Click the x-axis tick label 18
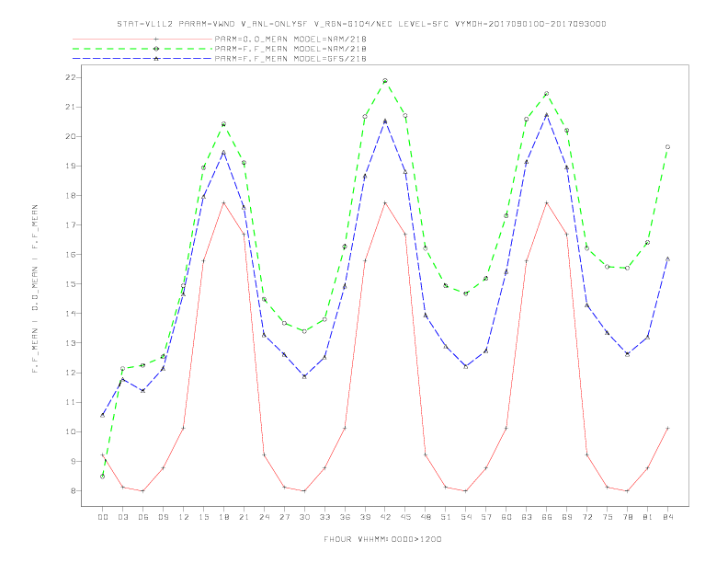Viewport: 728px width, 563px height. tap(223, 517)
